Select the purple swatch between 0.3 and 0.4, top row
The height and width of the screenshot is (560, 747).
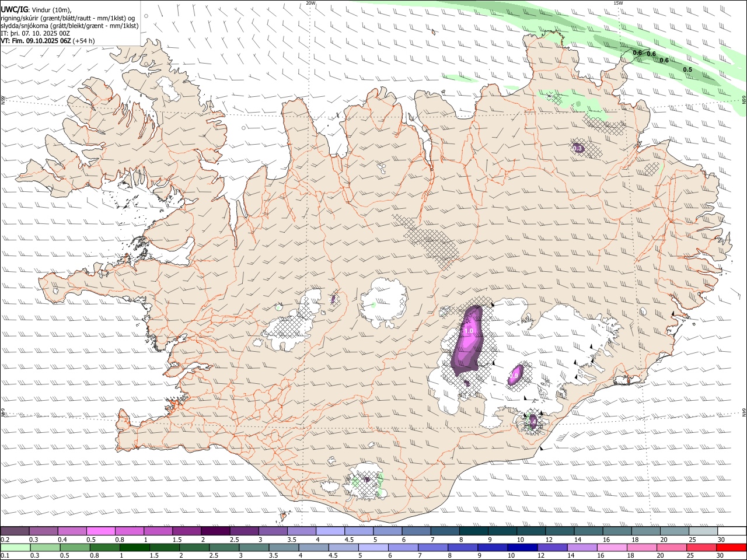pyautogui.click(x=43, y=531)
